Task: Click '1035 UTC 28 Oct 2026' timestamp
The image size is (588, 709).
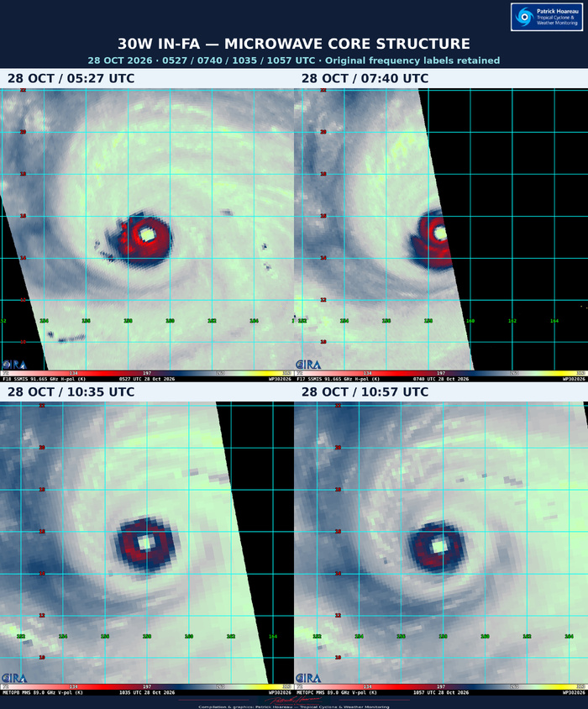Action: coord(146,692)
